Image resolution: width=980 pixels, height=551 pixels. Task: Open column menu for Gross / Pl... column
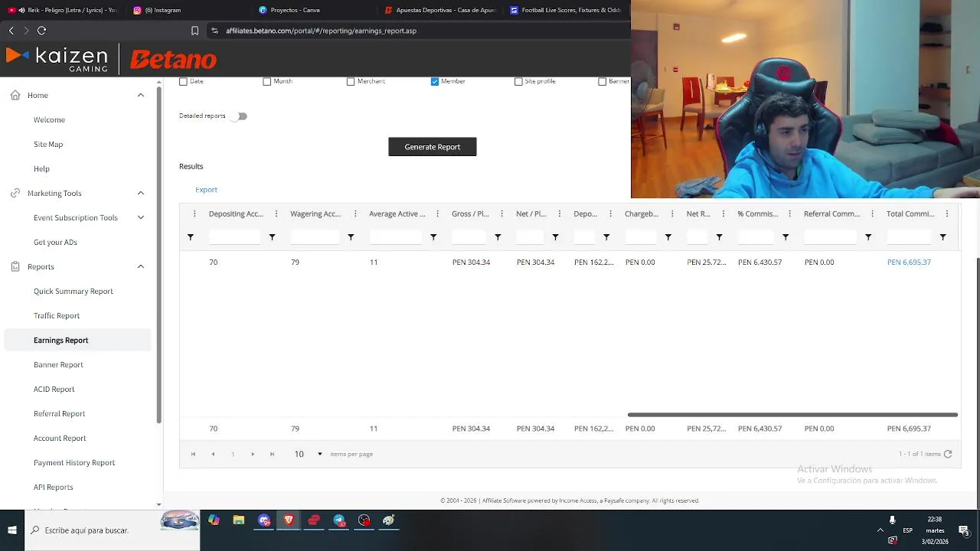[501, 214]
